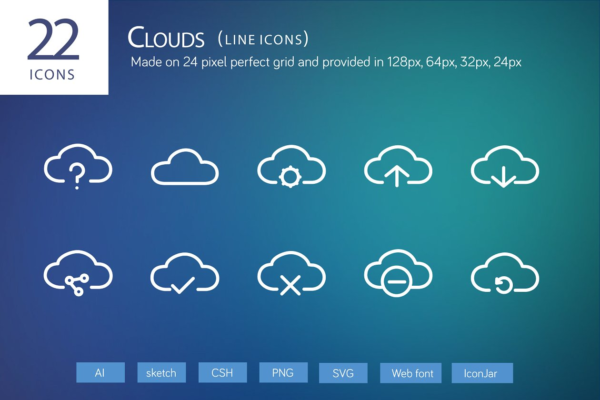
Task: Pick the PNG format label
Action: 283,372
